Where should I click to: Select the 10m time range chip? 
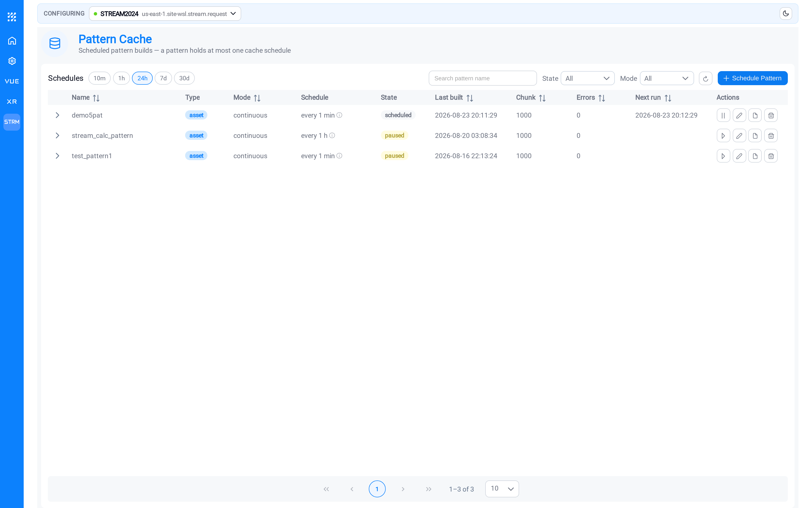[x=99, y=78]
